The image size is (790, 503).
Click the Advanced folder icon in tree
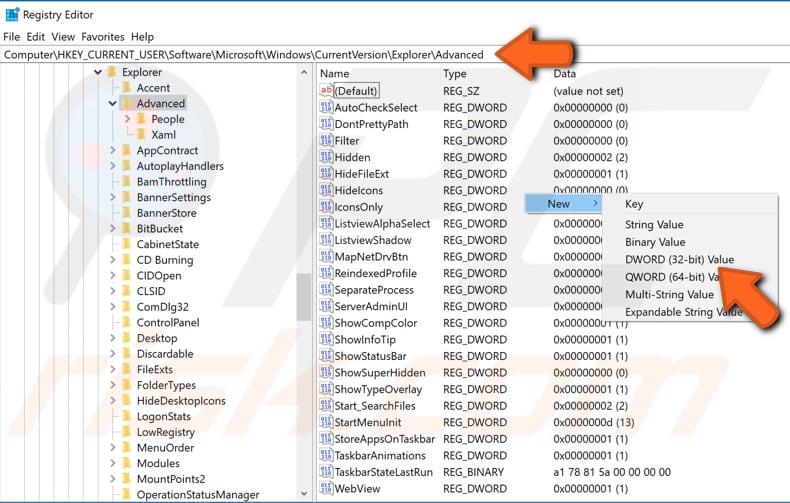[x=126, y=103]
